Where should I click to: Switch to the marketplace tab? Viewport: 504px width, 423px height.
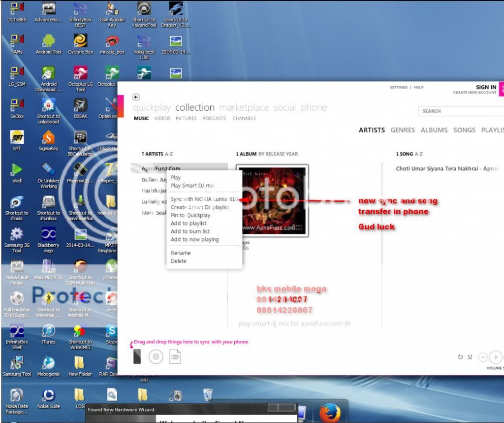244,107
